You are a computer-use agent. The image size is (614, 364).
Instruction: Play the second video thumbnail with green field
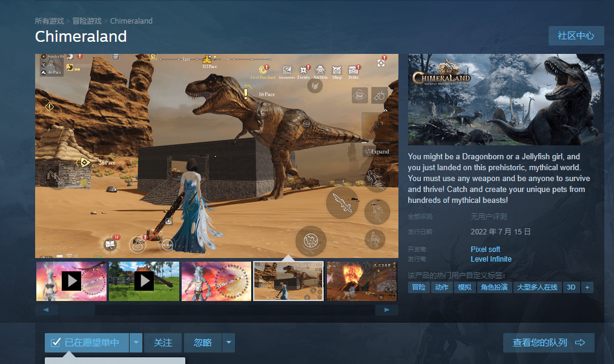144,281
